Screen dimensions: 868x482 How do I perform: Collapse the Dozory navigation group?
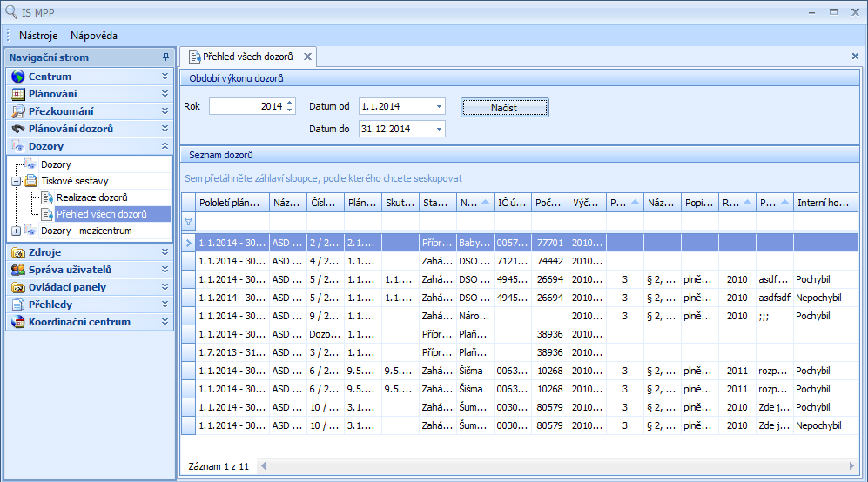tap(165, 146)
